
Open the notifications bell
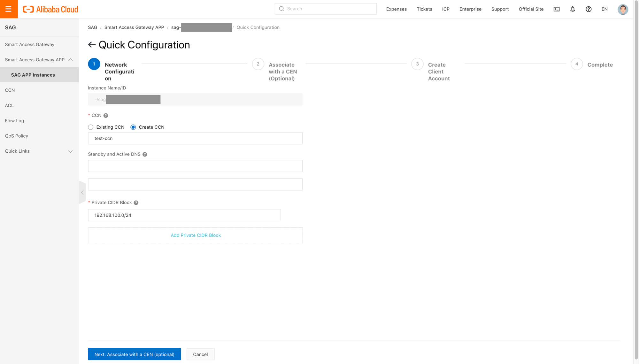point(573,9)
